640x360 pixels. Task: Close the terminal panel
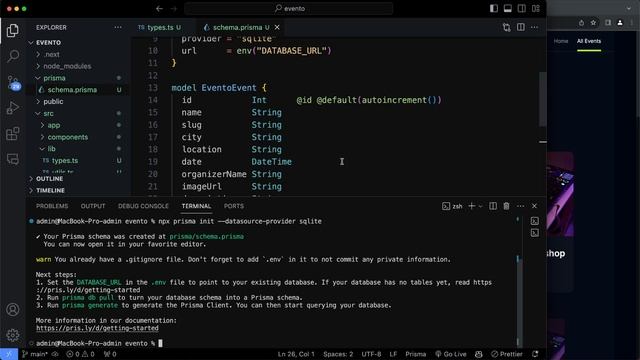(534, 206)
